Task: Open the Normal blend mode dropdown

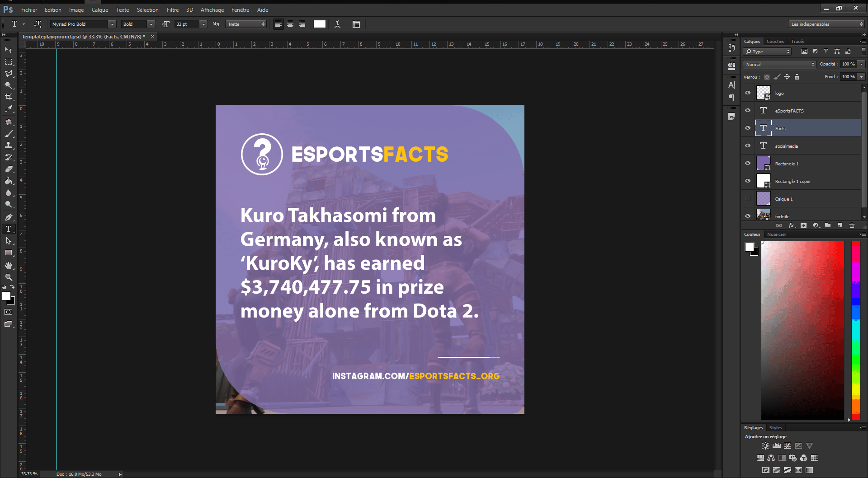Action: (779, 64)
